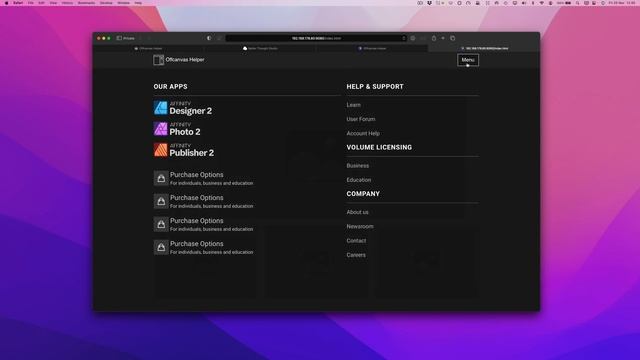This screenshot has height=360, width=640.
Task: Open the Wi-Fi status menu icon
Action: [x=542, y=3]
